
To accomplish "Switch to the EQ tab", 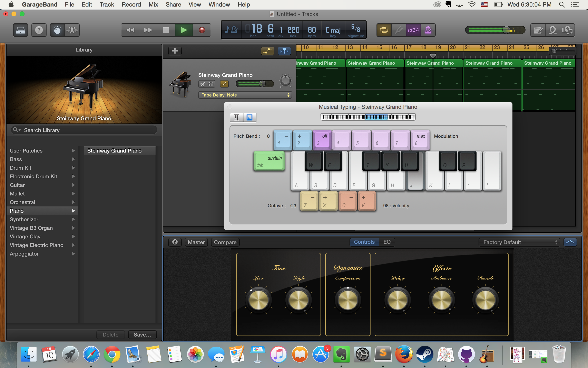I will point(387,242).
